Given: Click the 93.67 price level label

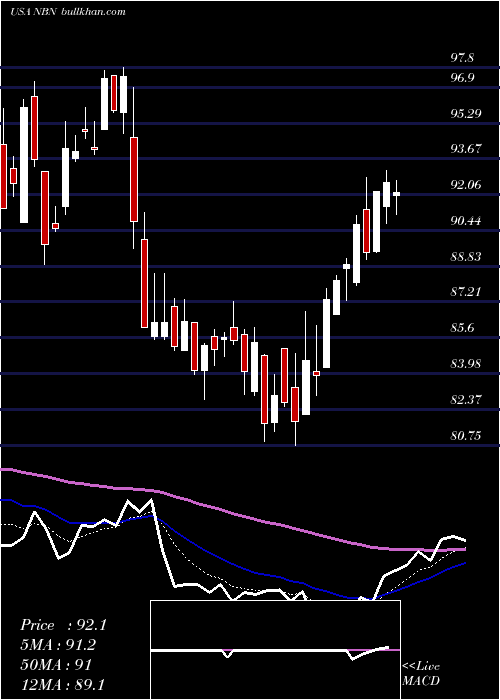Looking at the screenshot, I should (x=465, y=149).
